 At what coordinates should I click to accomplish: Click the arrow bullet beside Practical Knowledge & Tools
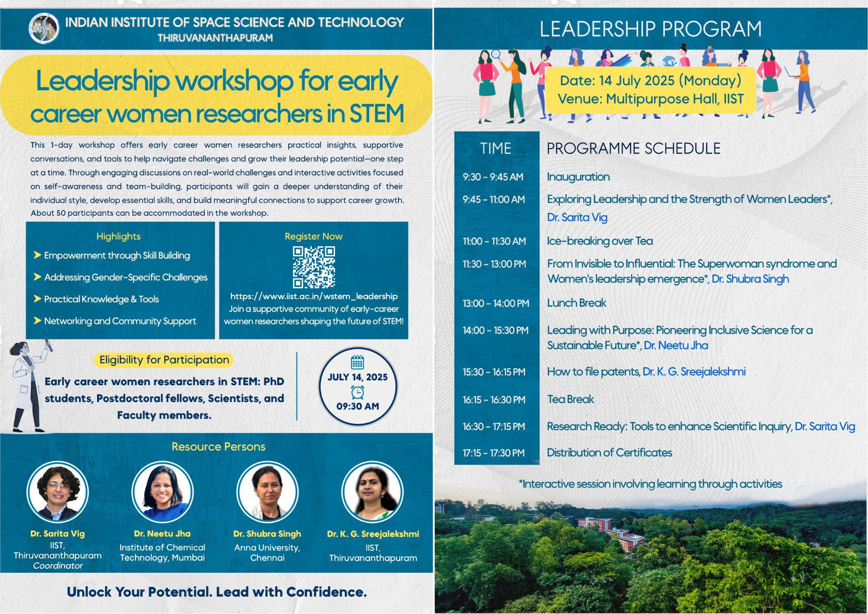[x=37, y=299]
